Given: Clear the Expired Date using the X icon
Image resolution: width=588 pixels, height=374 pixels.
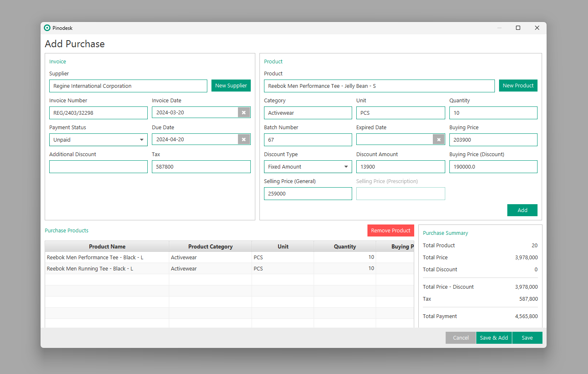Looking at the screenshot, I should [x=439, y=140].
